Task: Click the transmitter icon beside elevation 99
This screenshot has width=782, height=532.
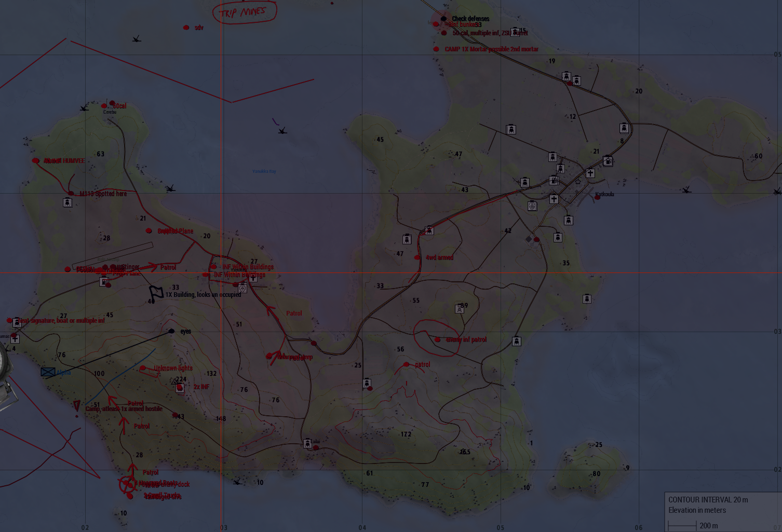Action: point(459,309)
